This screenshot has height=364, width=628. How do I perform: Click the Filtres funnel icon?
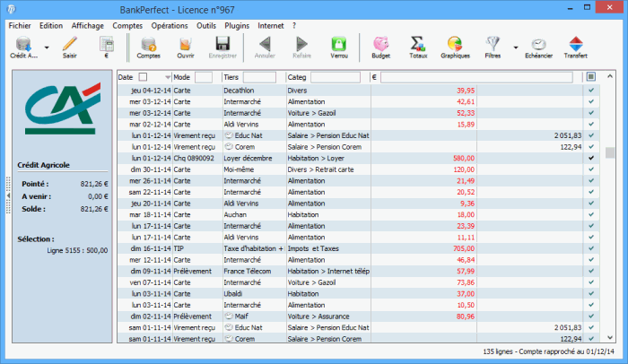[493, 44]
